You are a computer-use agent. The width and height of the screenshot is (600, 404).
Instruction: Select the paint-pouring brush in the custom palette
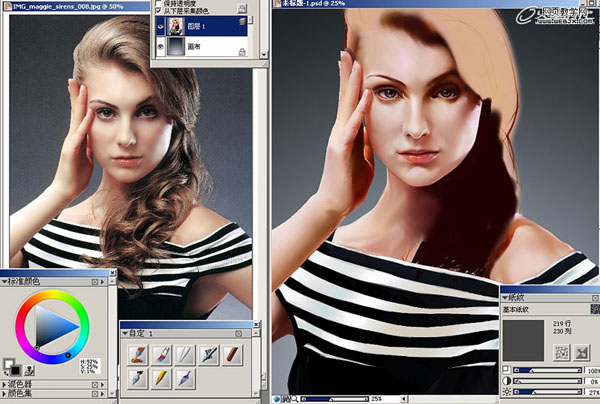pyautogui.click(x=137, y=355)
